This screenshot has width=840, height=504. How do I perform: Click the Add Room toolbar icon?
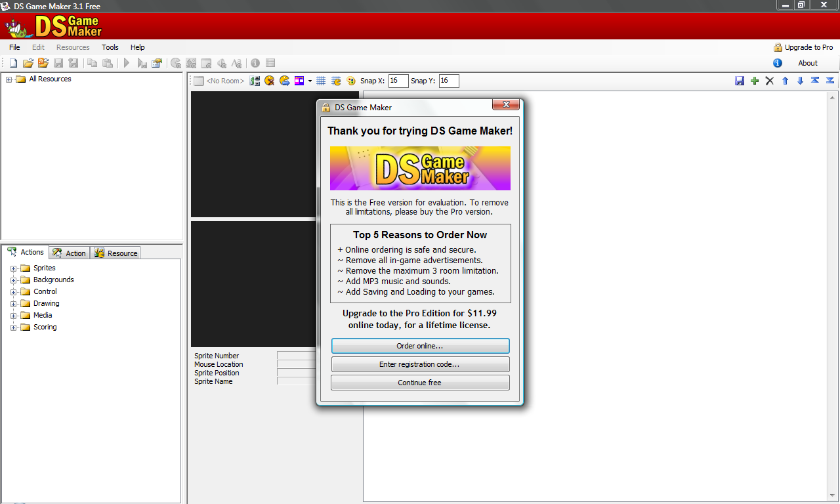click(x=206, y=63)
